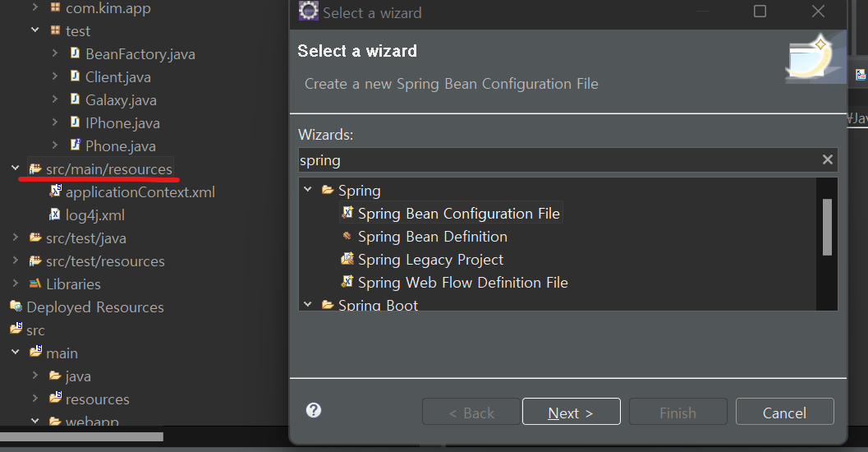868x452 pixels.
Task: Click the Libraries icon
Action: 35,284
